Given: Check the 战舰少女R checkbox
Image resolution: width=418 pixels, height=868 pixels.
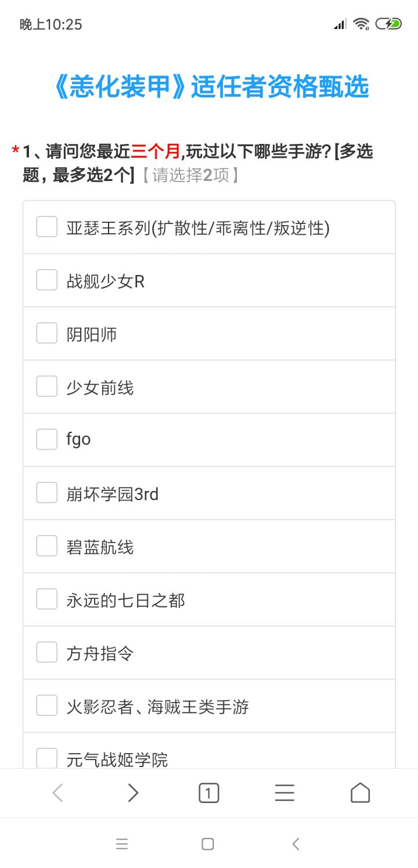Looking at the screenshot, I should (47, 280).
